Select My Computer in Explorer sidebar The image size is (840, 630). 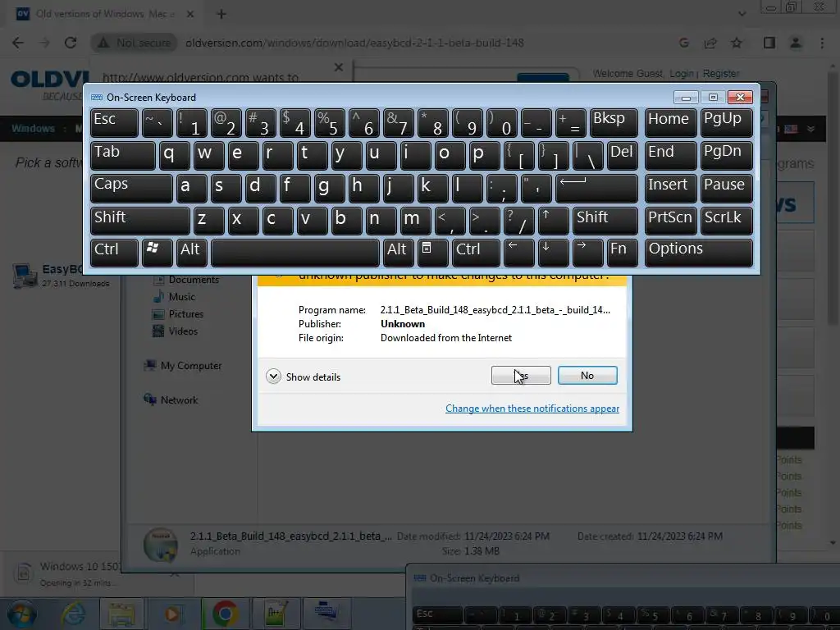coord(183,365)
